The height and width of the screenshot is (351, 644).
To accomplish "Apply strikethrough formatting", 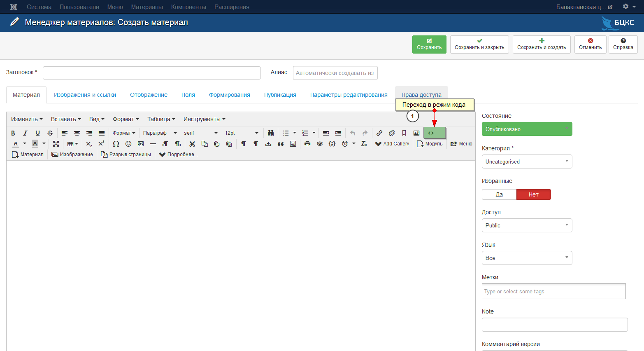I will [x=50, y=133].
